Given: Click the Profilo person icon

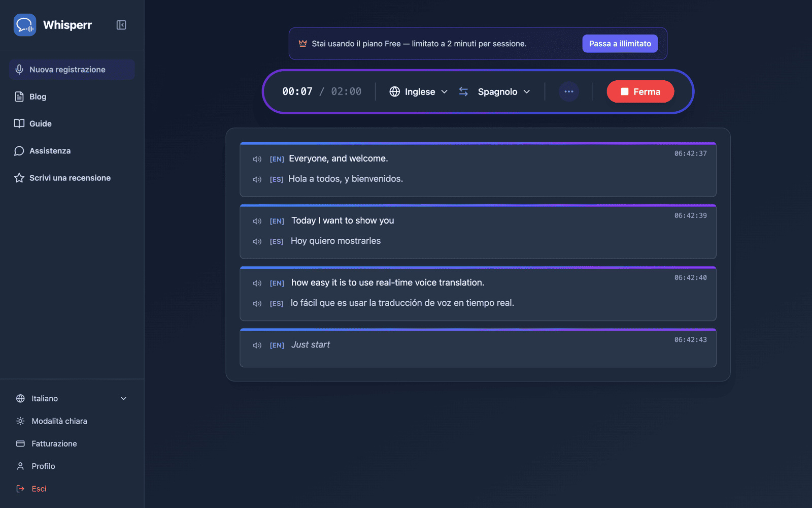Looking at the screenshot, I should point(20,466).
